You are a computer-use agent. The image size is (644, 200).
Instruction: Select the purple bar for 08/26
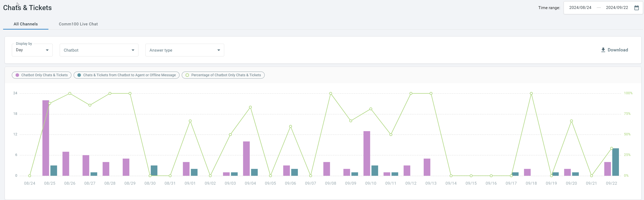coord(66,164)
